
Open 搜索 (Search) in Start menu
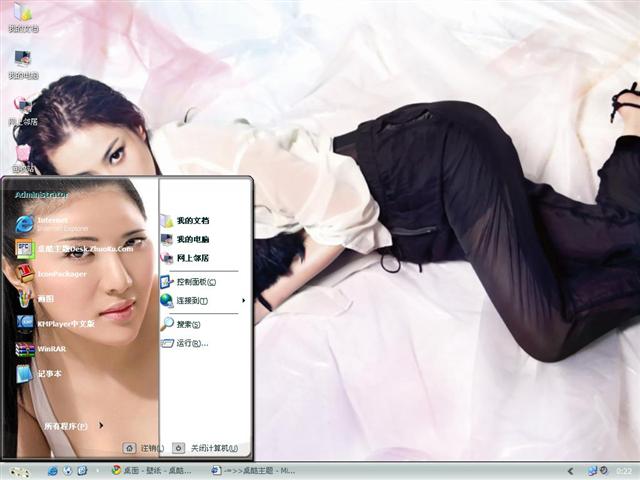tap(180, 324)
